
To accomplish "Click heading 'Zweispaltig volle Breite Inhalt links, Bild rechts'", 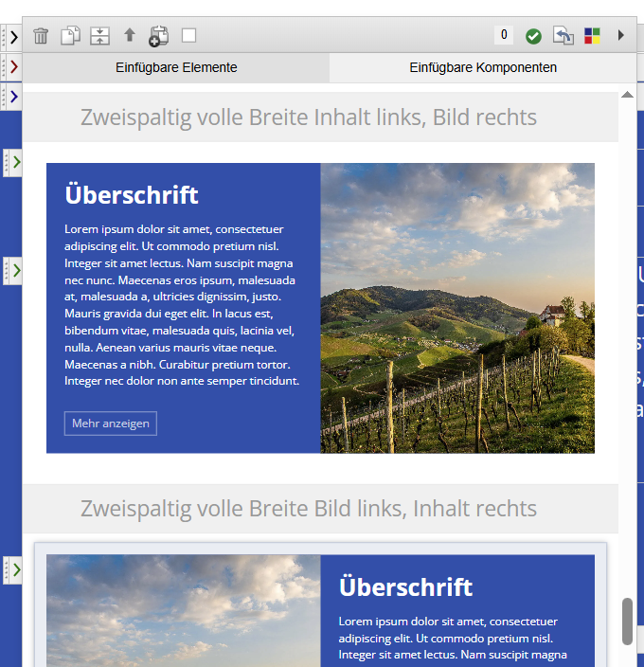I will tap(309, 117).
